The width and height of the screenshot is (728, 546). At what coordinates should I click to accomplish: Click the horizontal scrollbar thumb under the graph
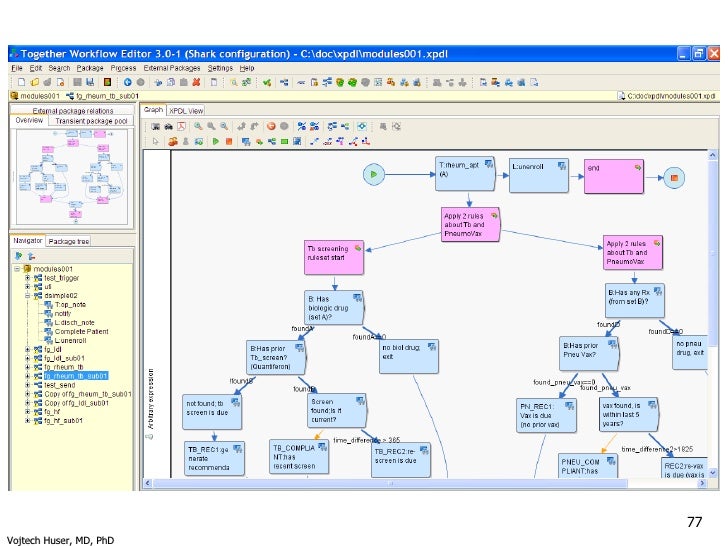pyautogui.click(x=390, y=483)
